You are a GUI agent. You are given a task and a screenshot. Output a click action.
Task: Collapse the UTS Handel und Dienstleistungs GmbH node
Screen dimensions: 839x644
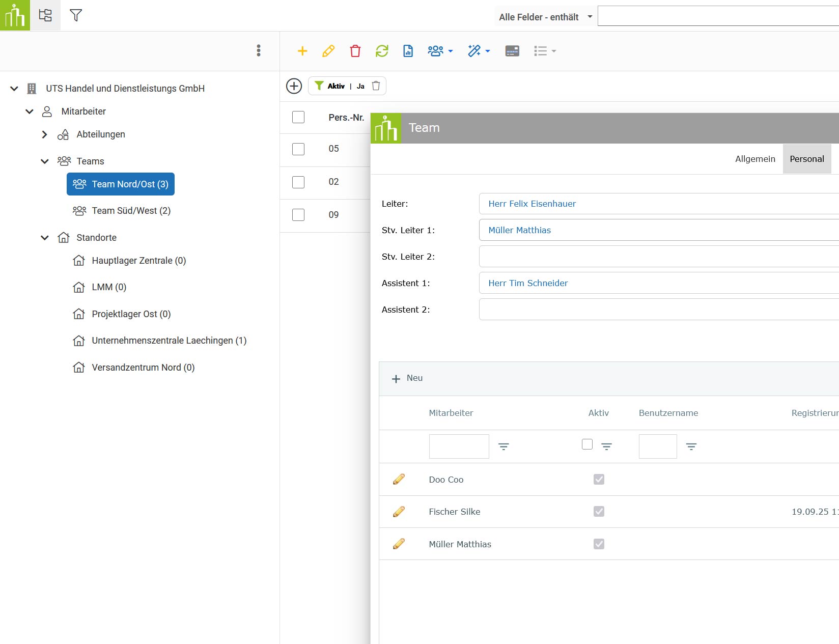14,89
